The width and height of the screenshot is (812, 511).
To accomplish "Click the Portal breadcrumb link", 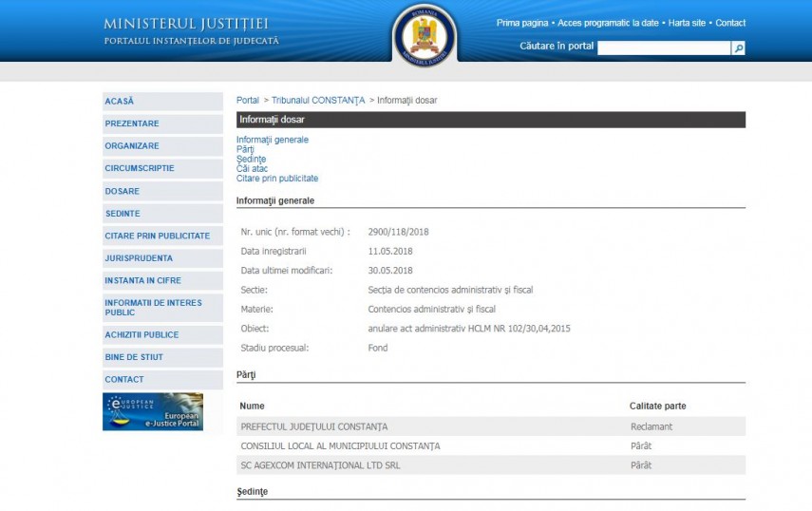I will 247,101.
